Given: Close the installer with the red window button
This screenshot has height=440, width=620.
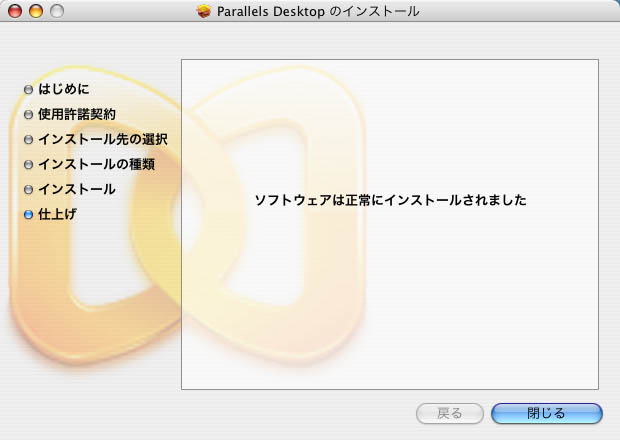Looking at the screenshot, I should 15,11.
